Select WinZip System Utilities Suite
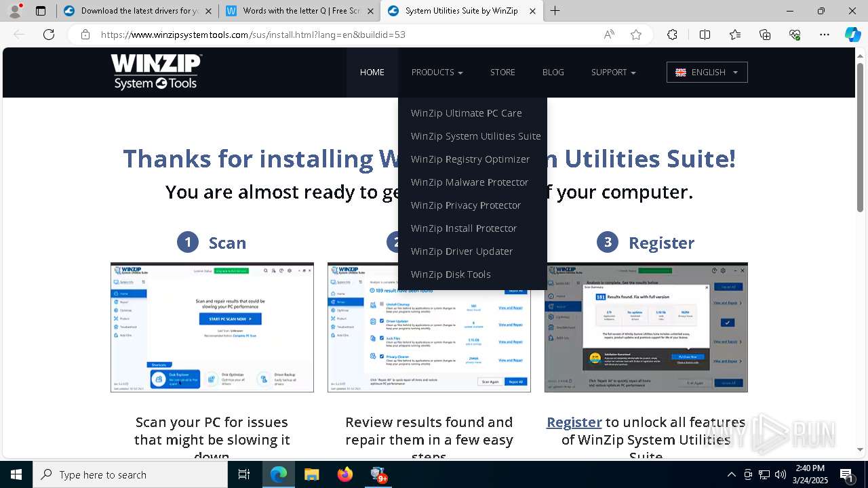The width and height of the screenshot is (868, 488). (x=476, y=136)
